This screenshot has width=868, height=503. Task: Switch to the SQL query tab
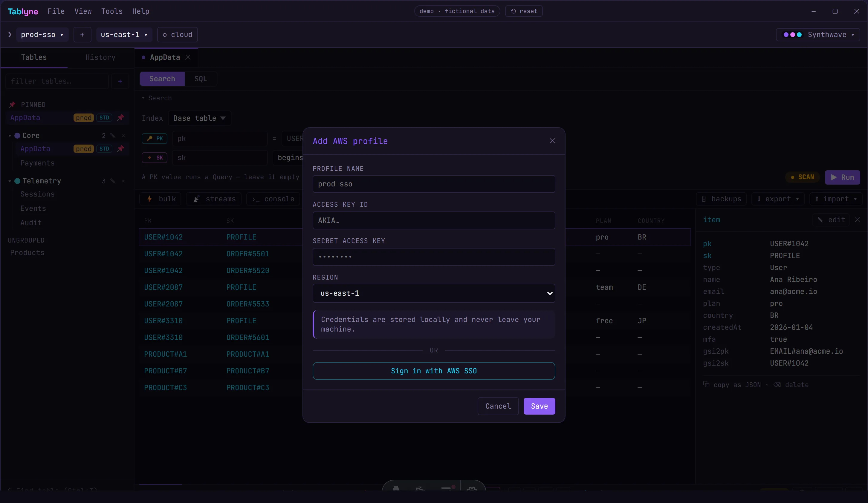(x=201, y=79)
